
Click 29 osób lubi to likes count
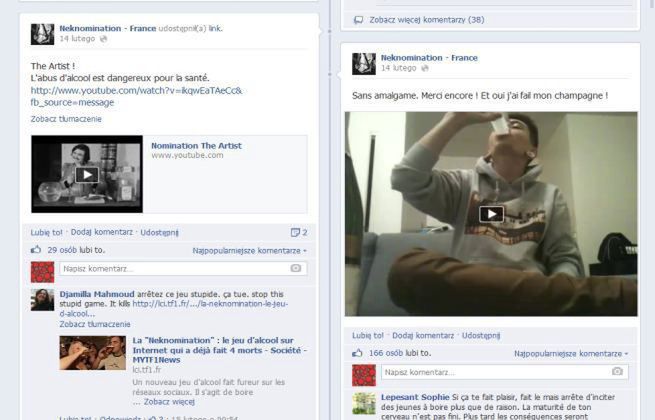pyautogui.click(x=76, y=250)
